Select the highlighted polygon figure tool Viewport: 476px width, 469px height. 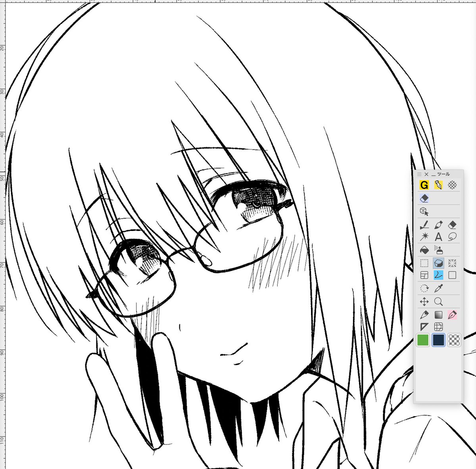[x=438, y=263]
